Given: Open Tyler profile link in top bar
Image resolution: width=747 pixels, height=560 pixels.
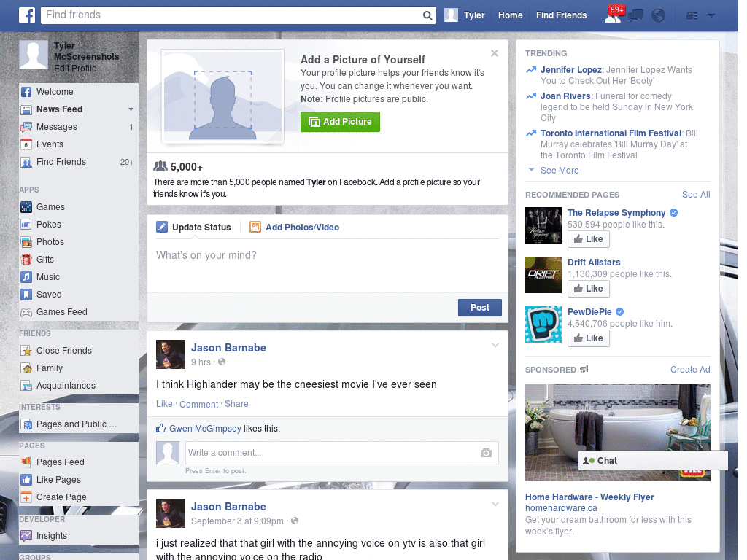Looking at the screenshot, I should point(465,15).
